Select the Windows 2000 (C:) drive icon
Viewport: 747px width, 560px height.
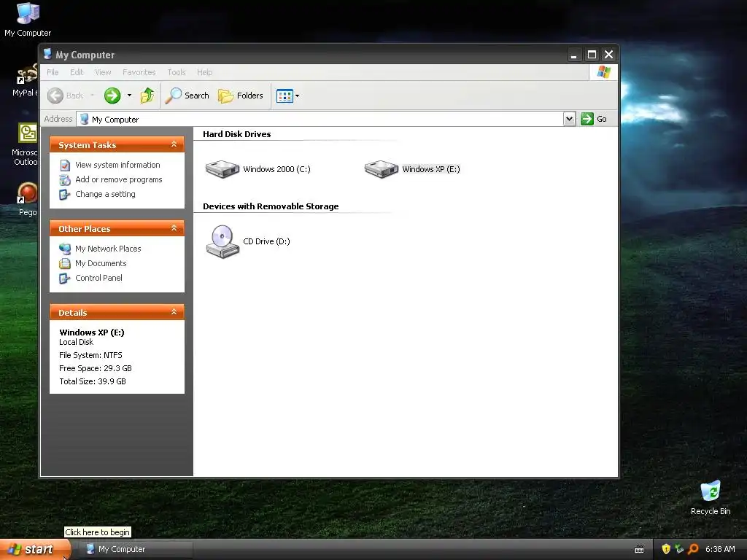click(222, 169)
